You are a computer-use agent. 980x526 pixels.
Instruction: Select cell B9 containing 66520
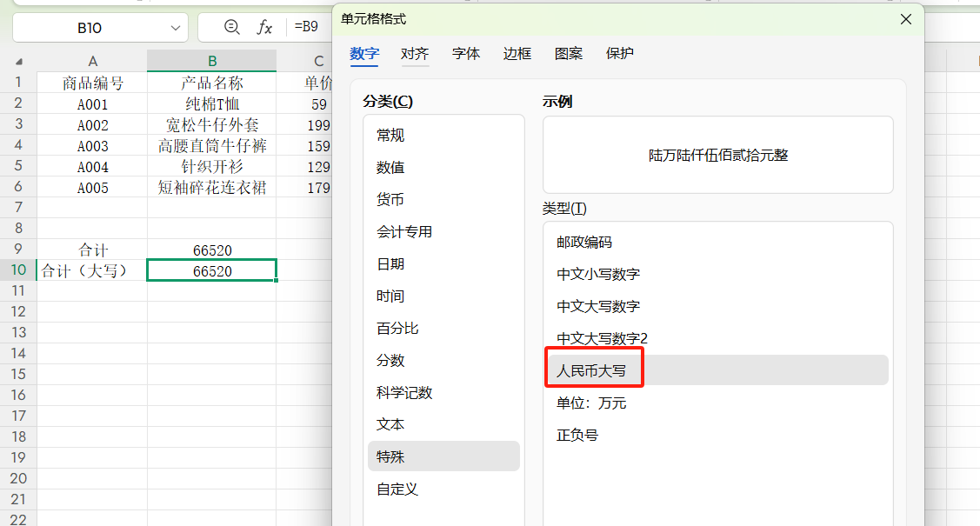point(211,250)
